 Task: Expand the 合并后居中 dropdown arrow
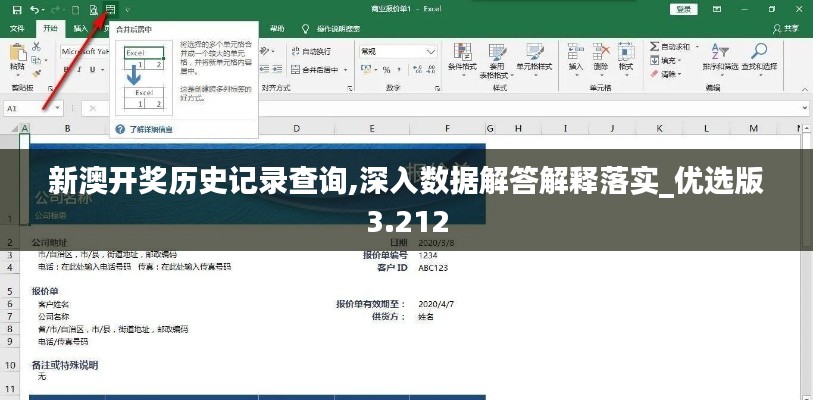click(x=346, y=69)
